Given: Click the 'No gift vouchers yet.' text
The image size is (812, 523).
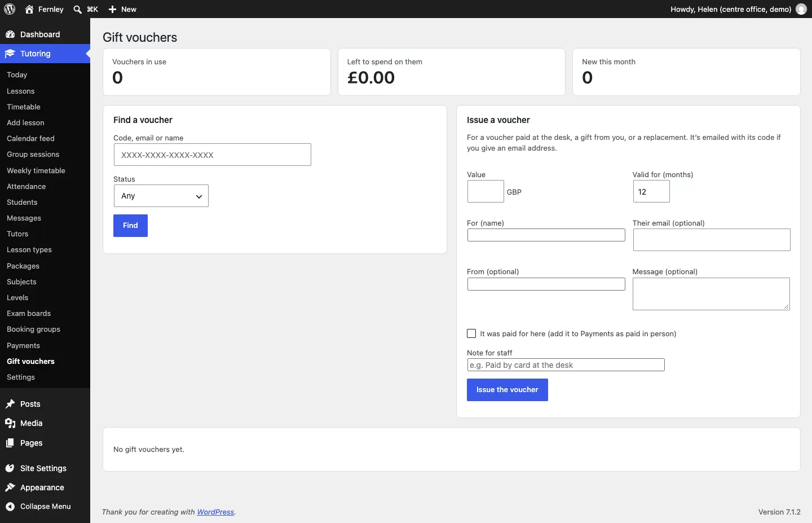Looking at the screenshot, I should 149,450.
